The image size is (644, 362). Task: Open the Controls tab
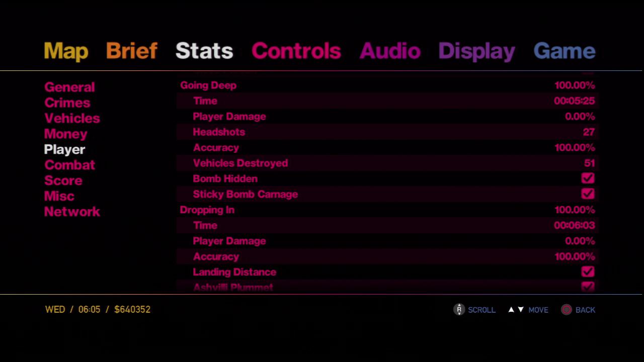296,51
